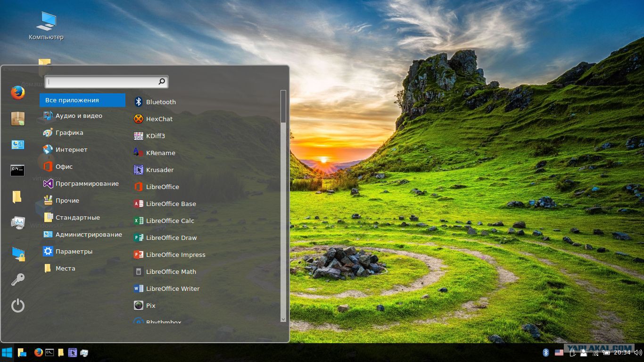
Task: Launch Terminal from the taskbar launcher
Action: (x=50, y=353)
